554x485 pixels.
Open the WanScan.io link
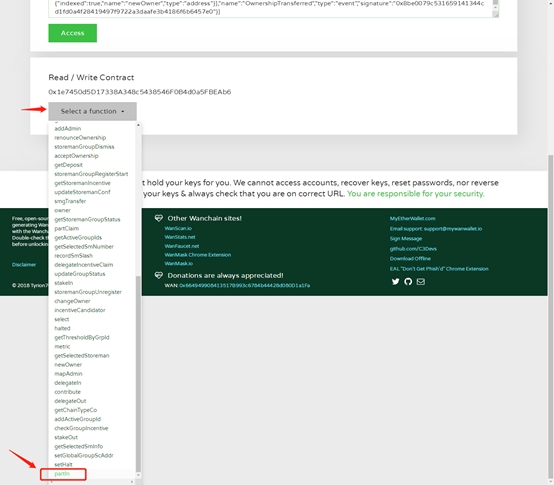point(178,228)
